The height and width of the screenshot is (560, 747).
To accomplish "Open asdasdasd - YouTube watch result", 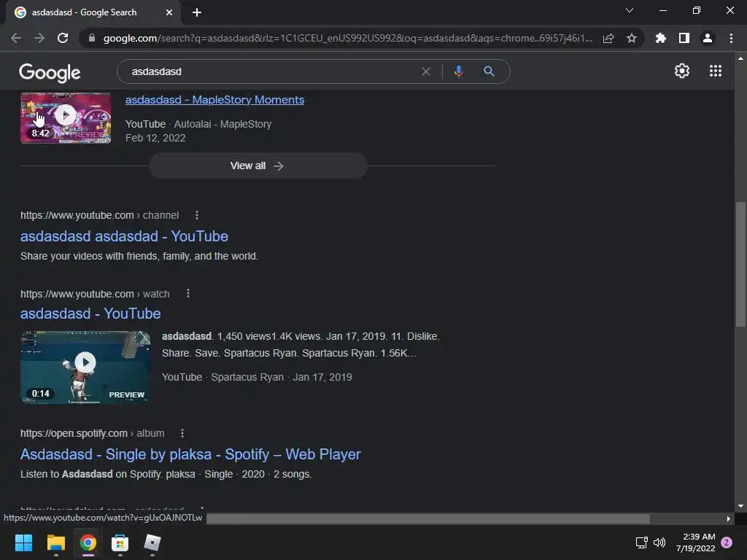I will (90, 314).
